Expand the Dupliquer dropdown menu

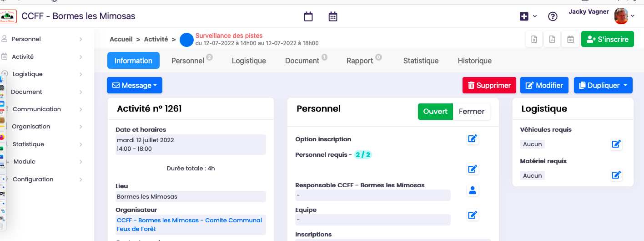(603, 85)
